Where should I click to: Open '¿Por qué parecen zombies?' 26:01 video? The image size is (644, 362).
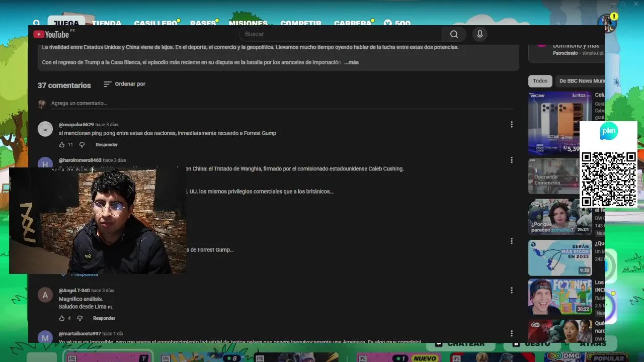point(560,217)
